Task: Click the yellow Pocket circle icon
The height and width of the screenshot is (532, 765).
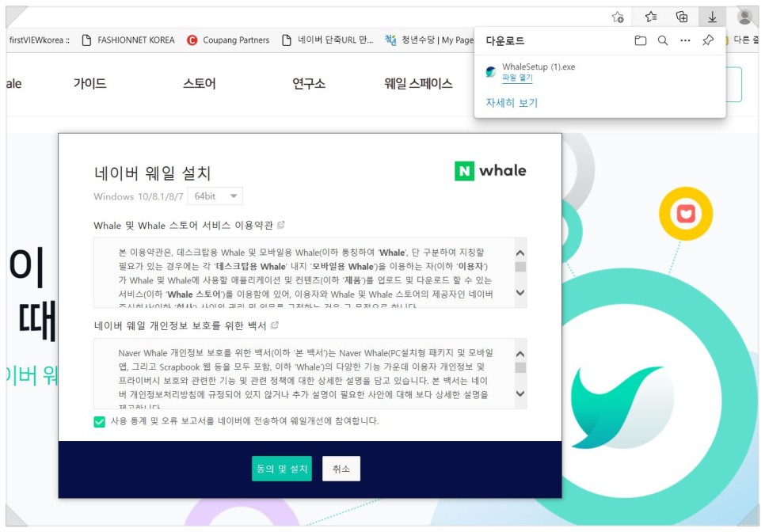Action: (x=686, y=214)
